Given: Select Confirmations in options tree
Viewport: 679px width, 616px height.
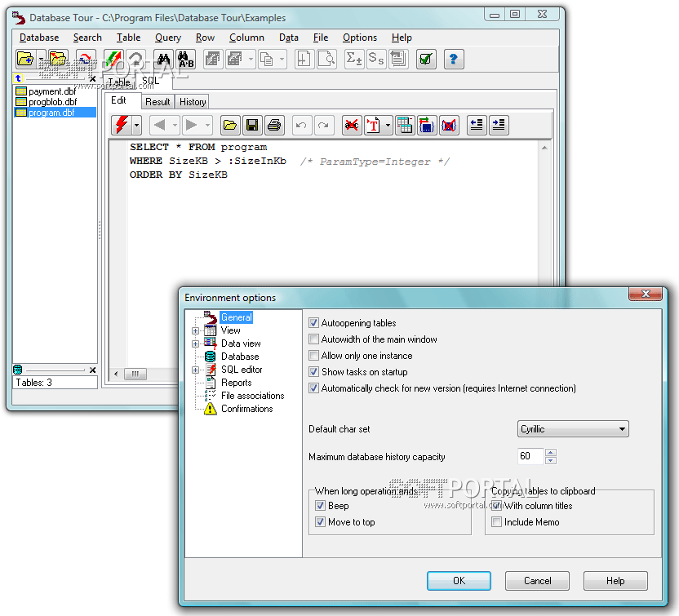Looking at the screenshot, I should pyautogui.click(x=246, y=409).
